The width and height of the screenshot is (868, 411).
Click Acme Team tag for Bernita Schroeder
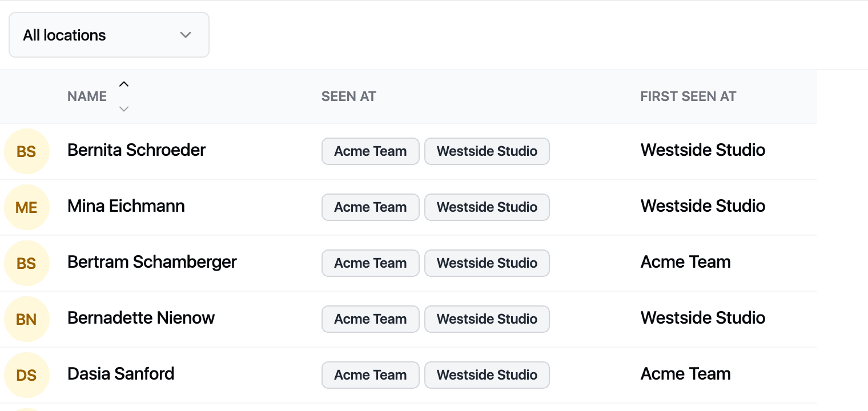pyautogui.click(x=371, y=151)
